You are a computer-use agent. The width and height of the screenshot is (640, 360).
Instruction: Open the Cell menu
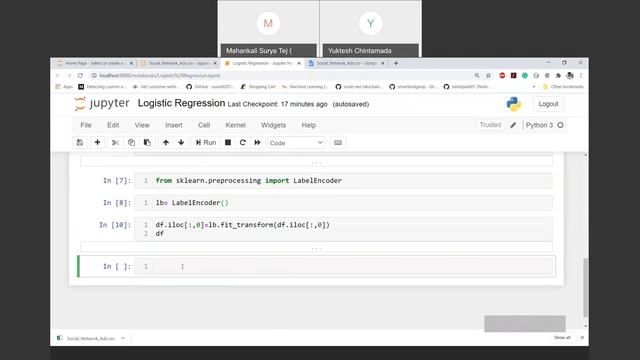click(204, 125)
